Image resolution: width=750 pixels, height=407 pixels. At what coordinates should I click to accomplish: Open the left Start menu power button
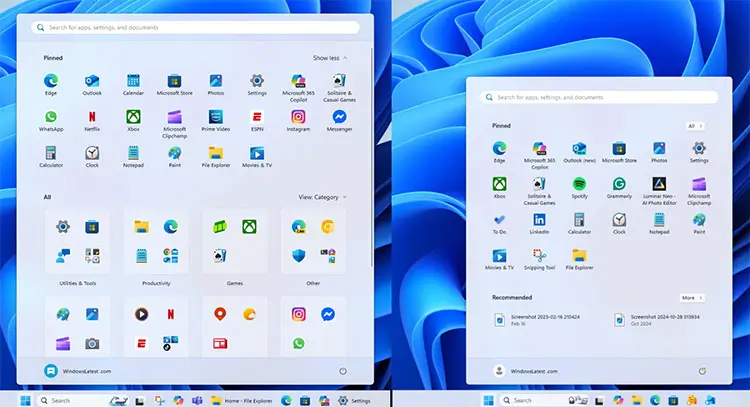click(x=342, y=371)
